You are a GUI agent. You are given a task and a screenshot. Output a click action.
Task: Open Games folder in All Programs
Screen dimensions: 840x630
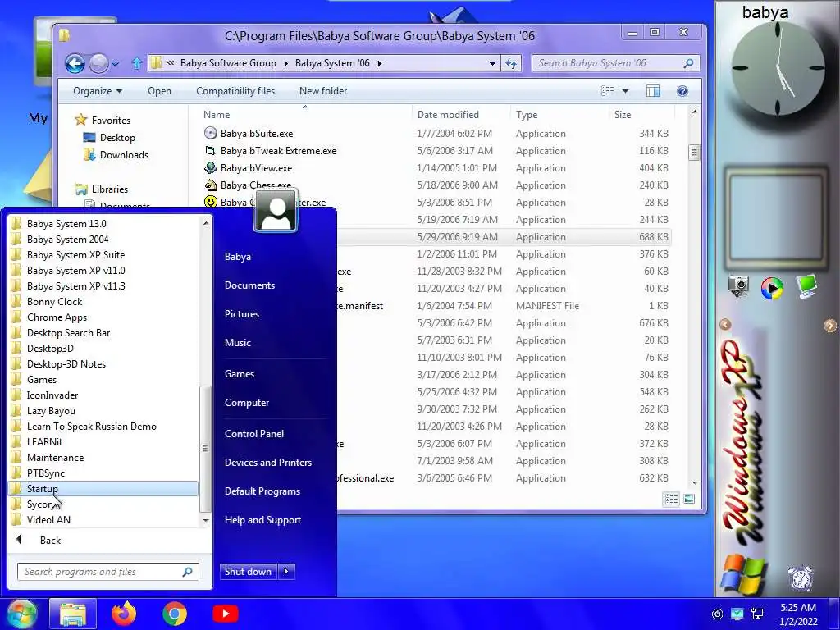[103, 379]
